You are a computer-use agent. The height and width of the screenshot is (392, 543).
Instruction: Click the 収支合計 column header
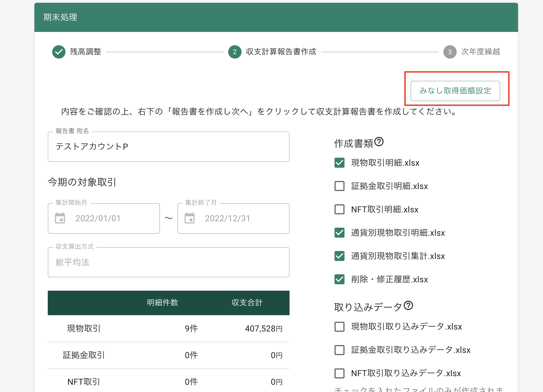pos(247,303)
